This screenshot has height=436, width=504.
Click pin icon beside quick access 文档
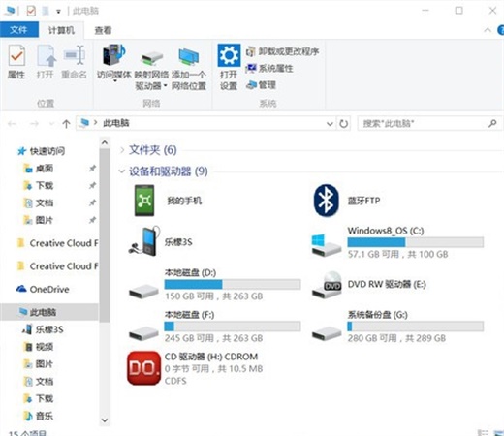click(92, 202)
